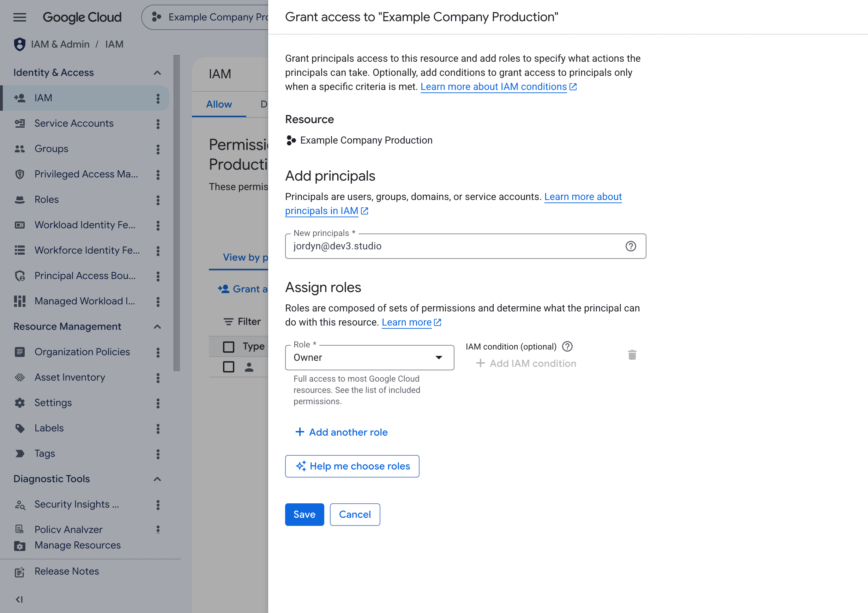Cancel the grant access dialog

pos(355,514)
